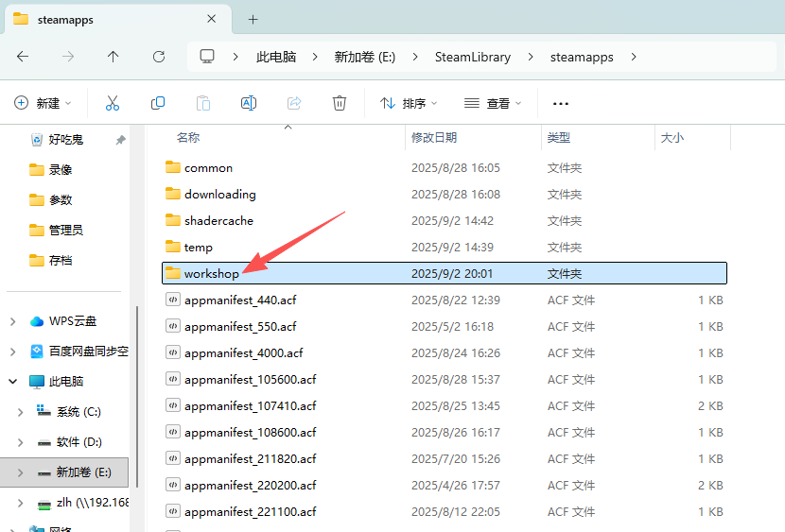Open the 查看 view dropdown
The height and width of the screenshot is (532, 785).
pyautogui.click(x=493, y=103)
